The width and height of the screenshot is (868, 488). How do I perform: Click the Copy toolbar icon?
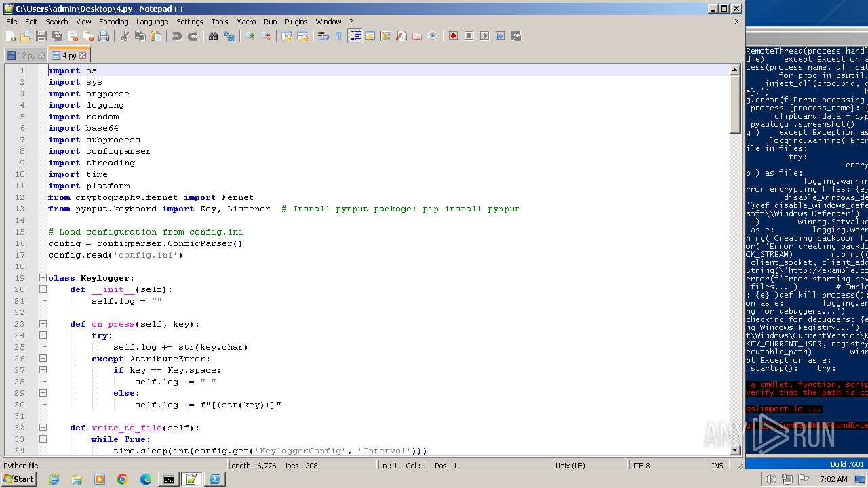tap(140, 36)
